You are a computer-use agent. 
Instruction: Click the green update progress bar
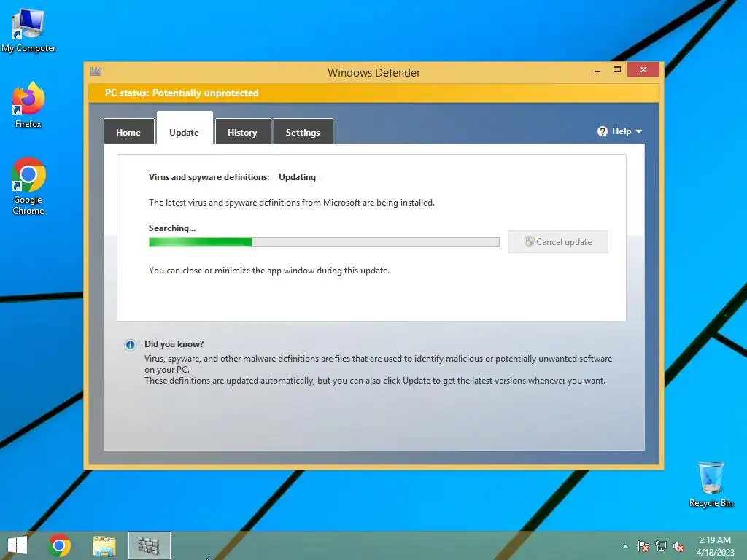point(324,242)
